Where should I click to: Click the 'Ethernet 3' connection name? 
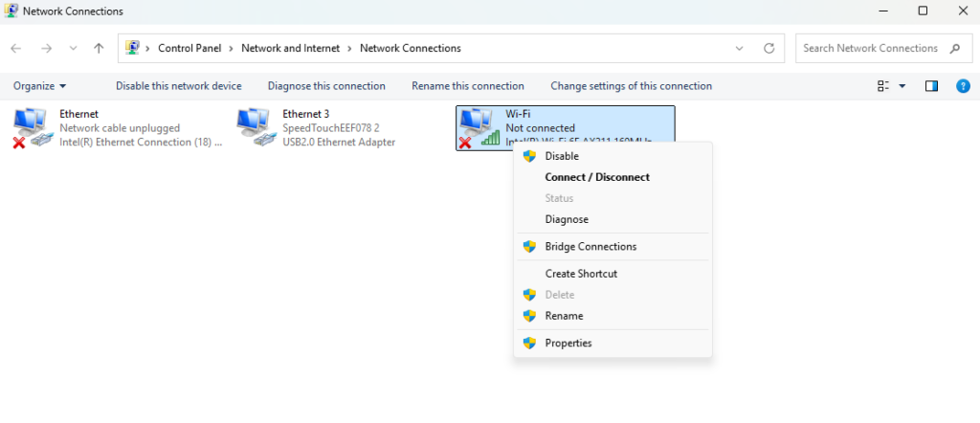[305, 114]
